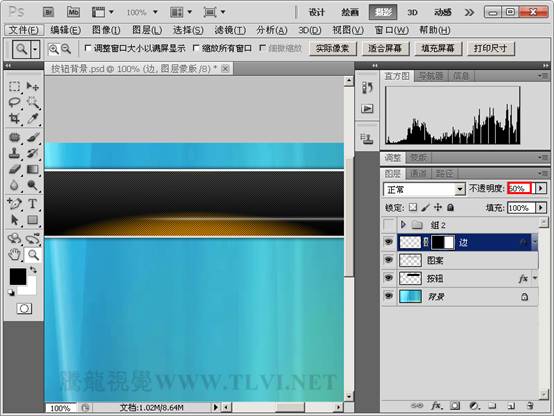Select the Quick Selection tool
Viewport: 554px width, 416px height.
(x=33, y=102)
